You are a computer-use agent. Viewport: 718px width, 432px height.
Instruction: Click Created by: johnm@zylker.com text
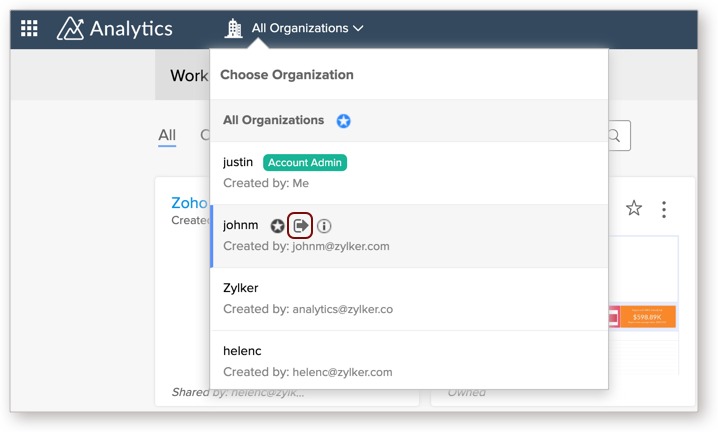[x=306, y=246]
